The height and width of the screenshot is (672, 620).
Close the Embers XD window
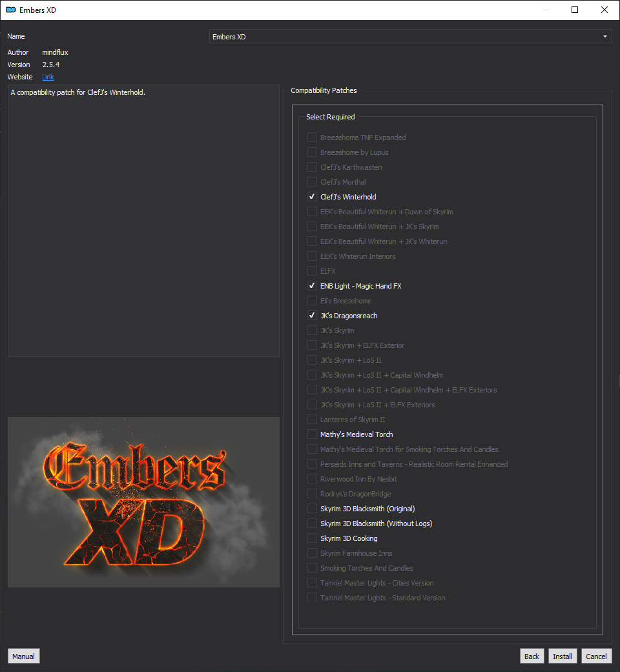coord(604,10)
